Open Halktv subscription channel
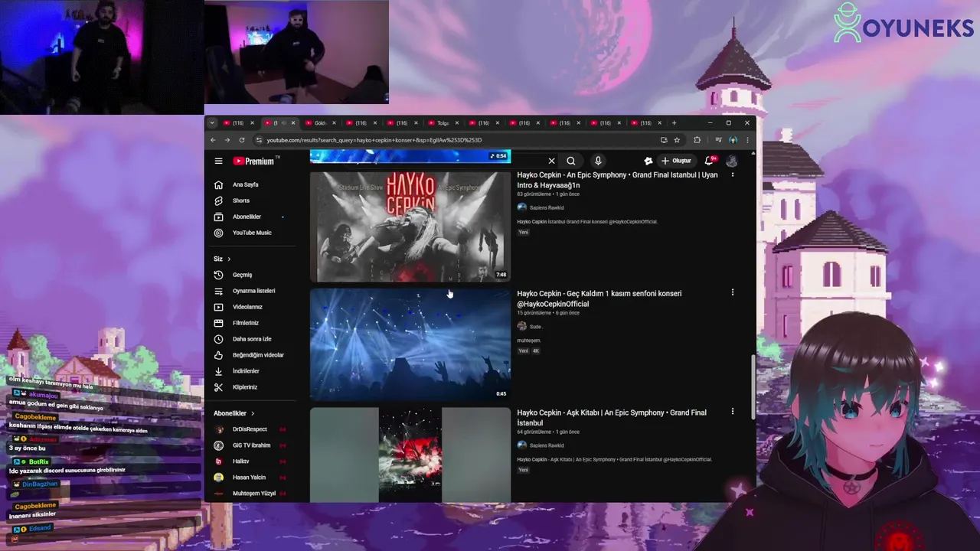Screen dimensions: 980x551 pos(250,461)
